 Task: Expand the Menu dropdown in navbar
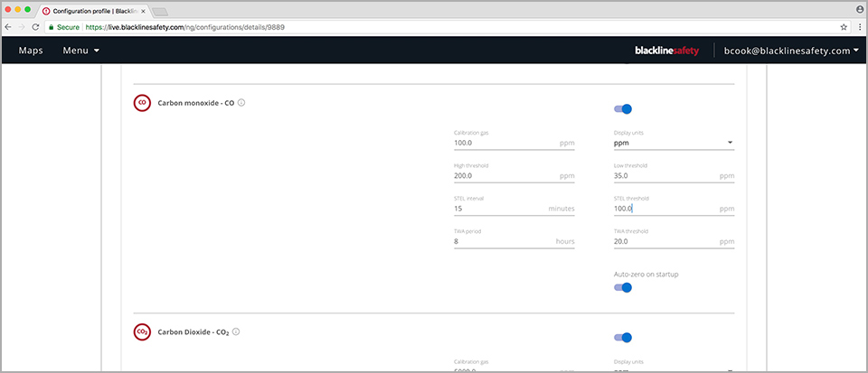(x=80, y=51)
